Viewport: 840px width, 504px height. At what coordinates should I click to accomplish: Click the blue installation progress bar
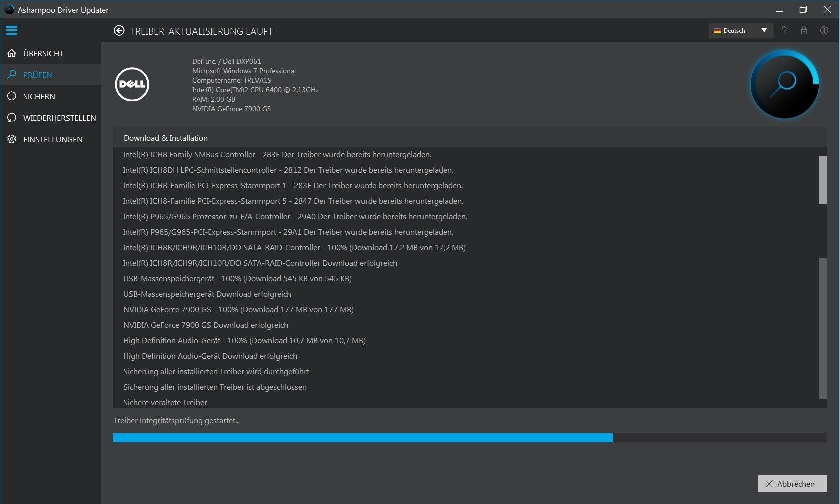tap(363, 438)
